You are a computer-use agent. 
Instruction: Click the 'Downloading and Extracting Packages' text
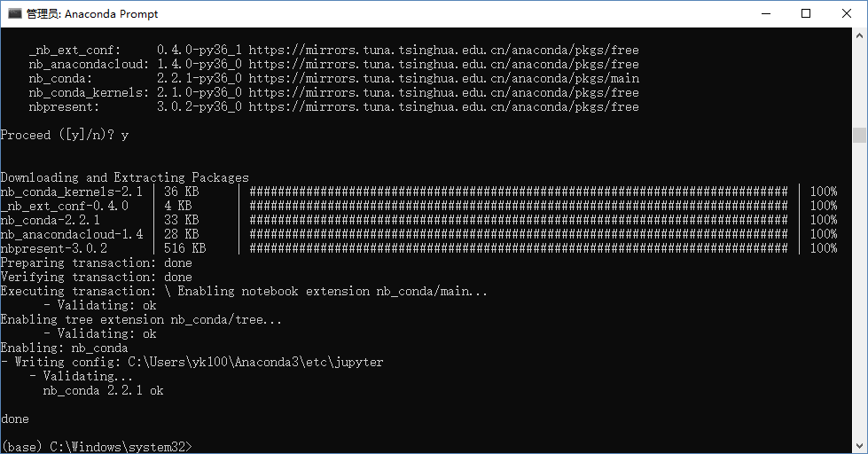[x=124, y=177]
